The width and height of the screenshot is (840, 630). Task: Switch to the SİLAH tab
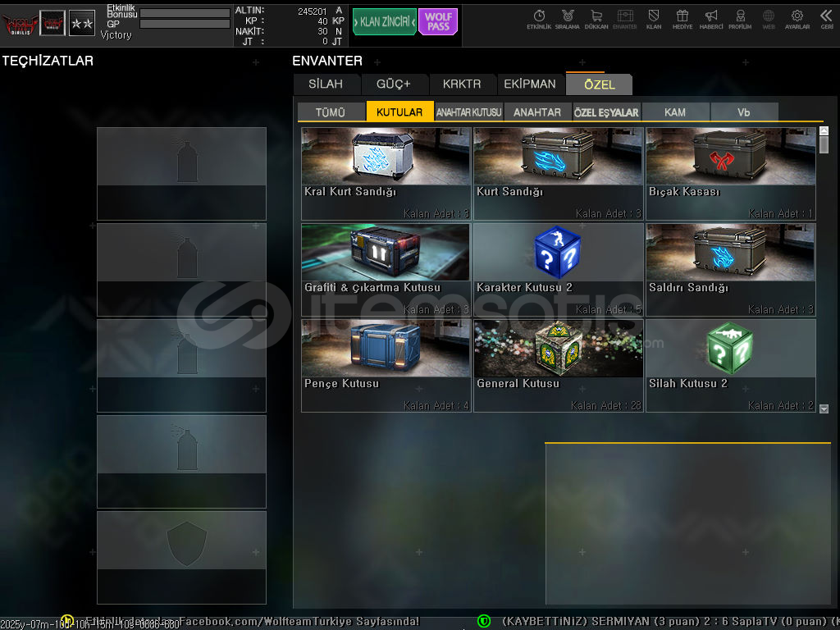click(x=326, y=84)
